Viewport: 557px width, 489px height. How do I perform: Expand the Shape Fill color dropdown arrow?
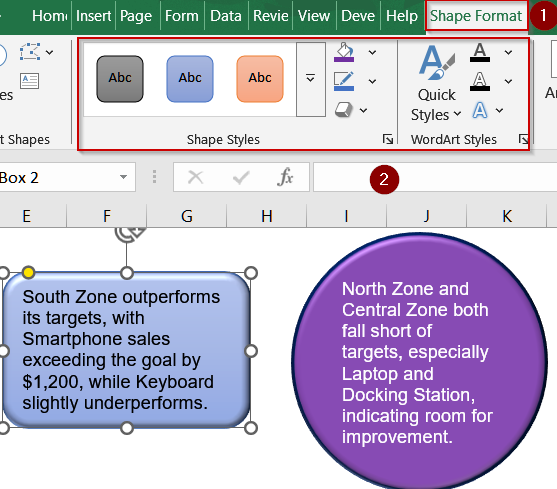372,53
